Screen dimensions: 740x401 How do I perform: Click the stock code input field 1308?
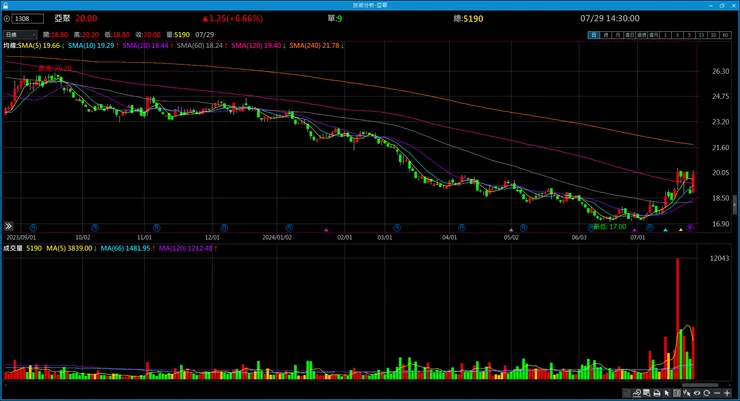(x=27, y=18)
